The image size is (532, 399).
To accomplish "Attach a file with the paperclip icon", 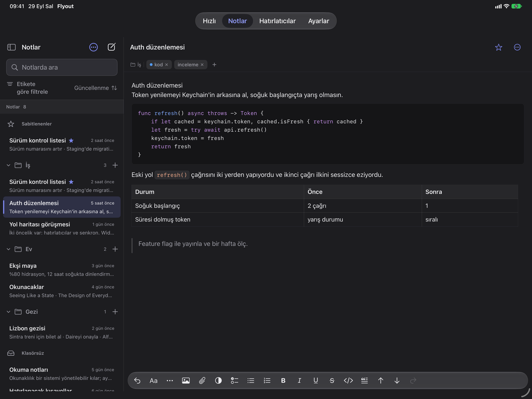I will coord(202,381).
